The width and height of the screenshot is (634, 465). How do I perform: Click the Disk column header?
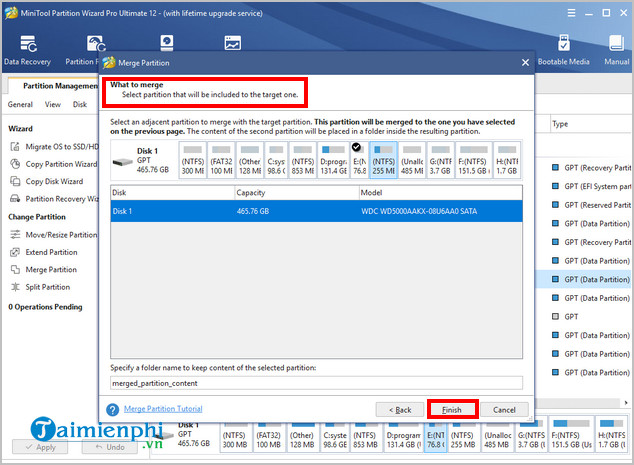(173, 192)
